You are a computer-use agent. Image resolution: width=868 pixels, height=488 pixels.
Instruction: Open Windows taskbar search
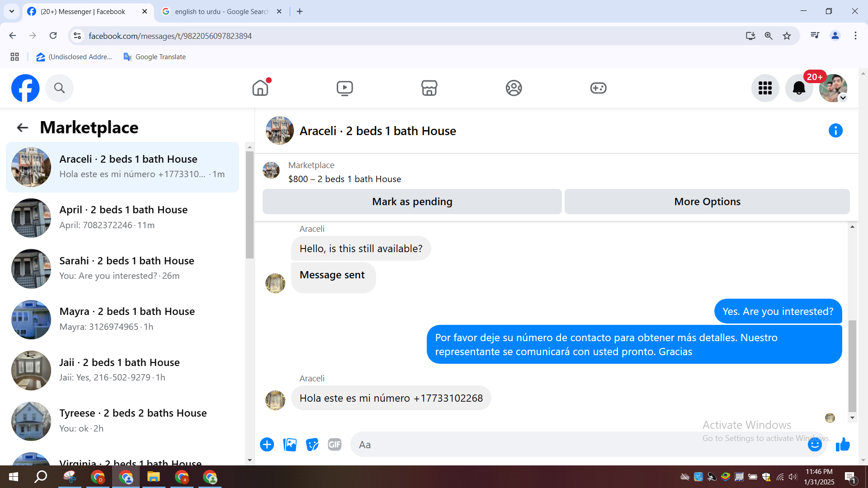pos(41,477)
